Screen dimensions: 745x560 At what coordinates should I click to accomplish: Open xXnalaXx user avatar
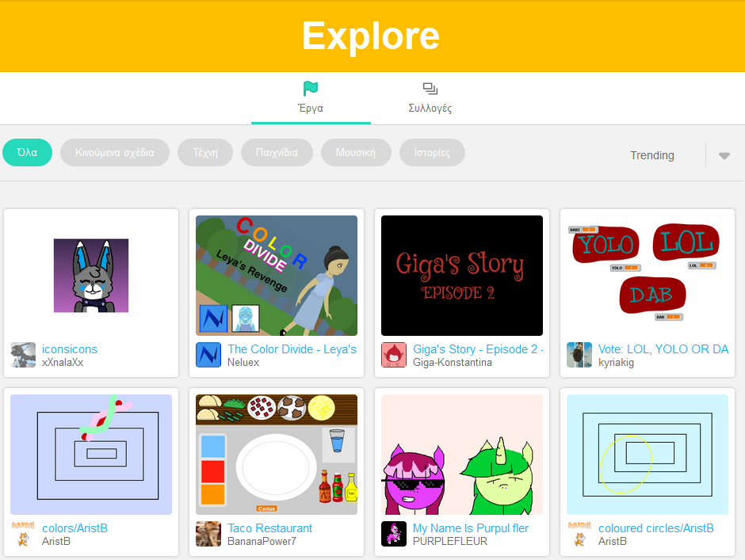23,355
